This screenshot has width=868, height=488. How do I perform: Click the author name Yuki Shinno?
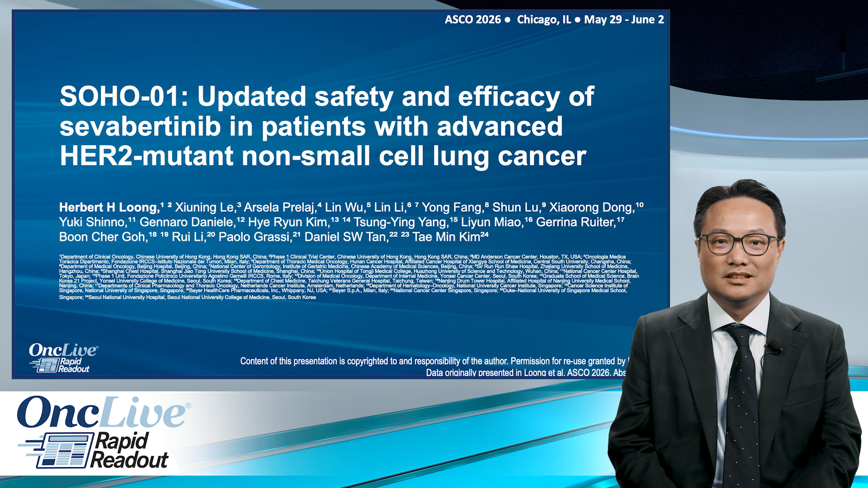tap(92, 222)
